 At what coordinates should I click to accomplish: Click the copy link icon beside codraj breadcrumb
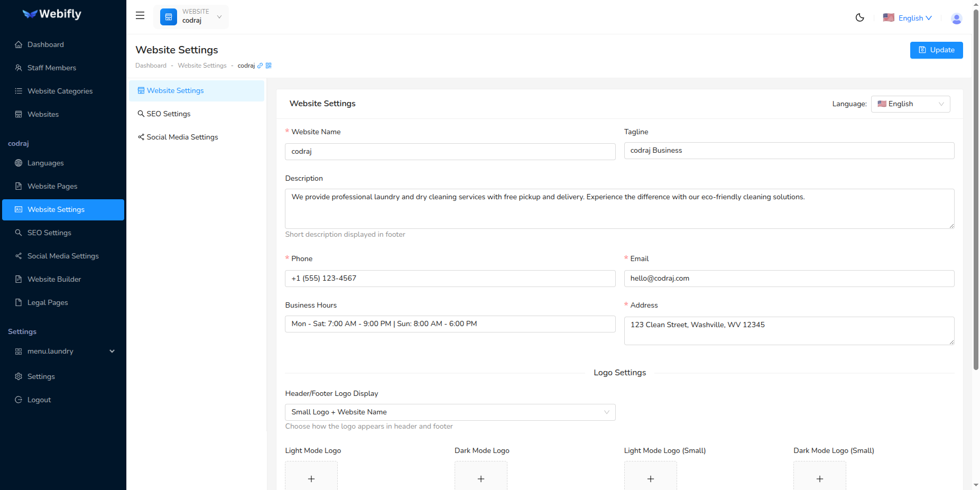(x=260, y=65)
